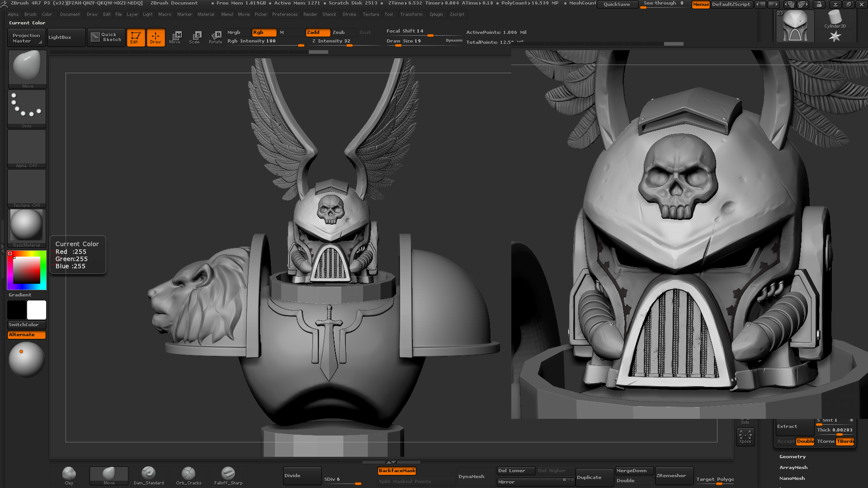Open Quick Sketch icon button
Screen dimensions: 868x488
[x=106, y=38]
